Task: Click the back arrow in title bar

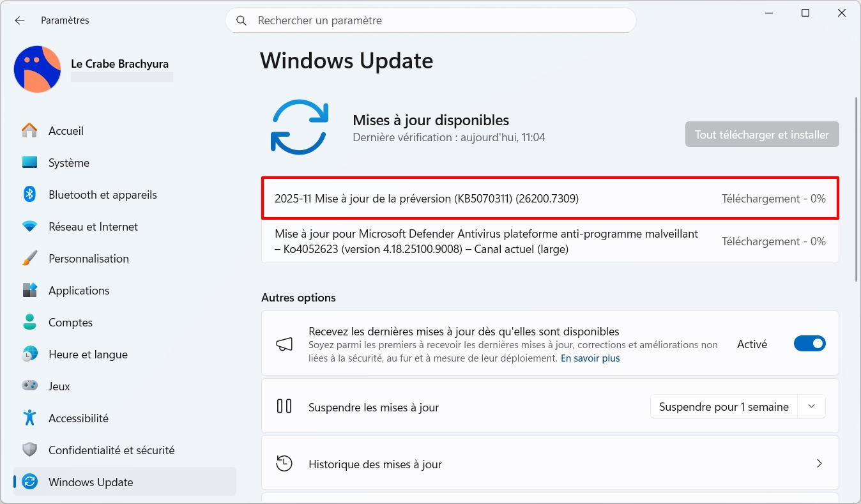Action: tap(20, 20)
